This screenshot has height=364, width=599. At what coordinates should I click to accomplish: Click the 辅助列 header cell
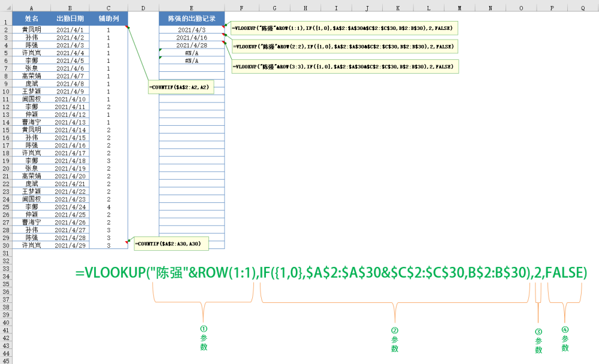(108, 19)
